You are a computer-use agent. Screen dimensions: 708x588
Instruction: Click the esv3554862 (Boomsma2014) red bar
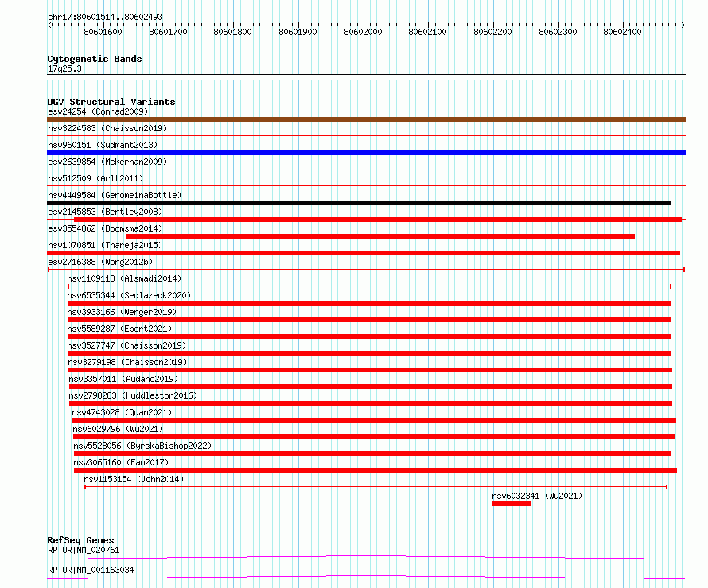380,236
